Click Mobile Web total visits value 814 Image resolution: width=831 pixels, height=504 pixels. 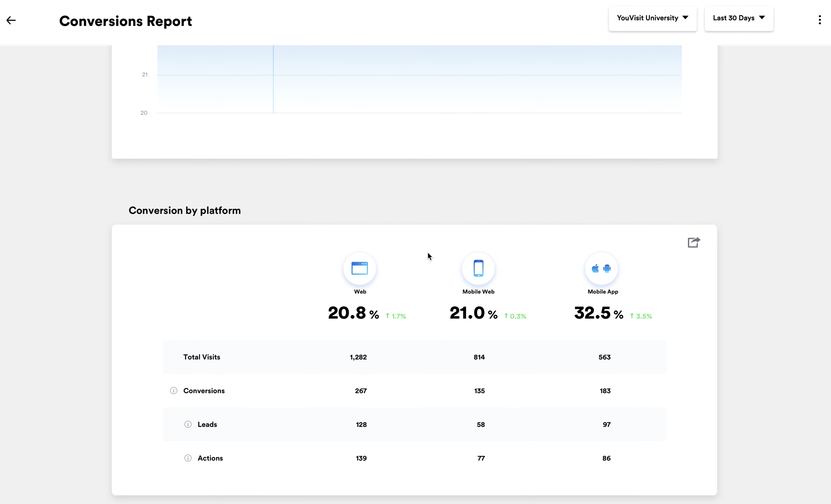[x=479, y=357]
